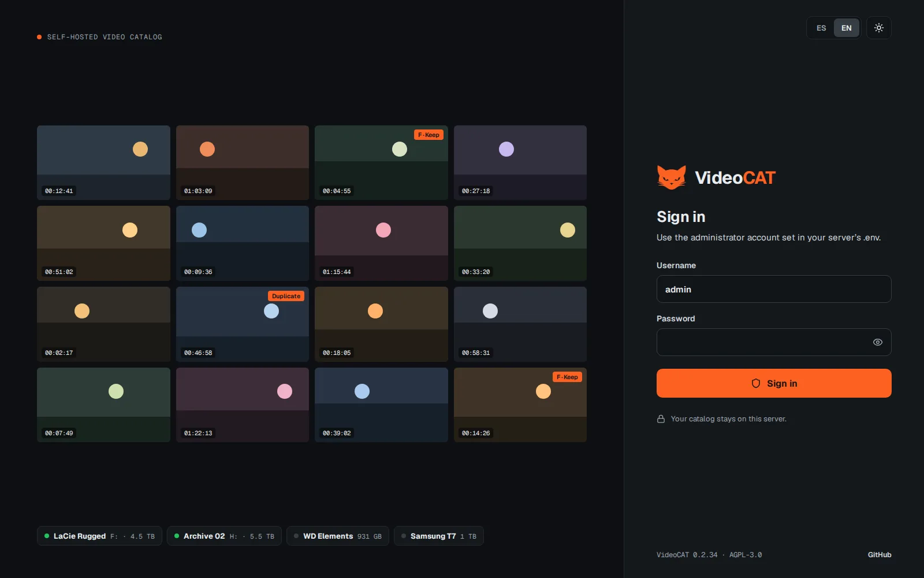Focus the Username field containing admin
924x578 pixels.
pyautogui.click(x=774, y=289)
